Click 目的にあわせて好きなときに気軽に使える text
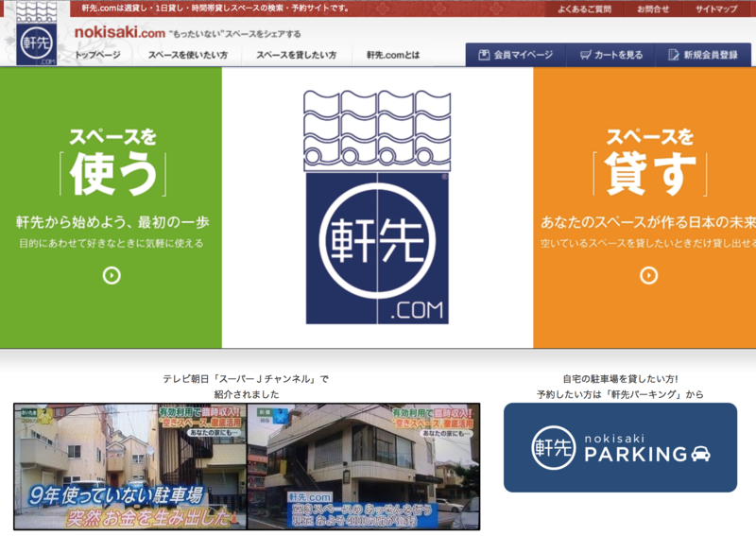This screenshot has width=756, height=536. tap(112, 243)
